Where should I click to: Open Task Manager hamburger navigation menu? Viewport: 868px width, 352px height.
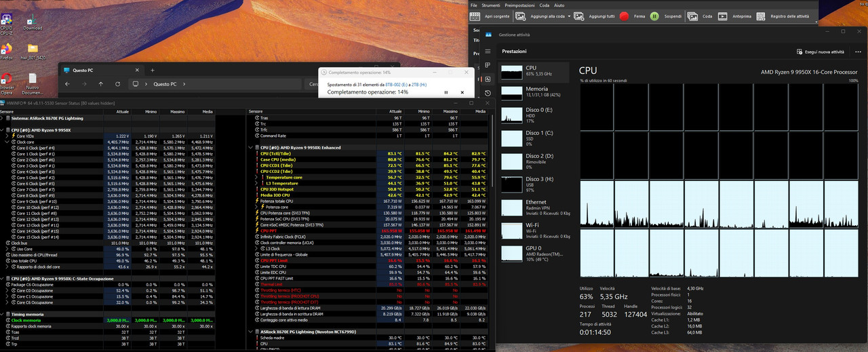pyautogui.click(x=488, y=51)
